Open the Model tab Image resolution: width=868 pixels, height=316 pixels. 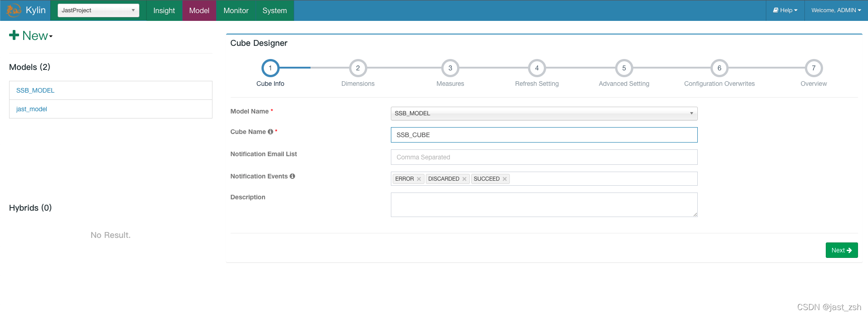click(x=199, y=10)
